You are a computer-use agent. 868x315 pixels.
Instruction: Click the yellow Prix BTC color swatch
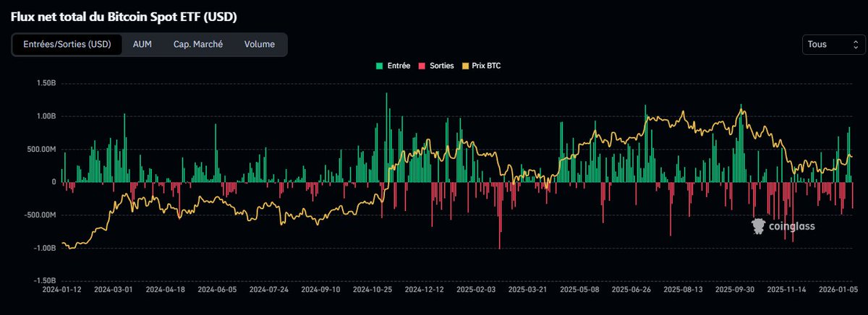(467, 66)
